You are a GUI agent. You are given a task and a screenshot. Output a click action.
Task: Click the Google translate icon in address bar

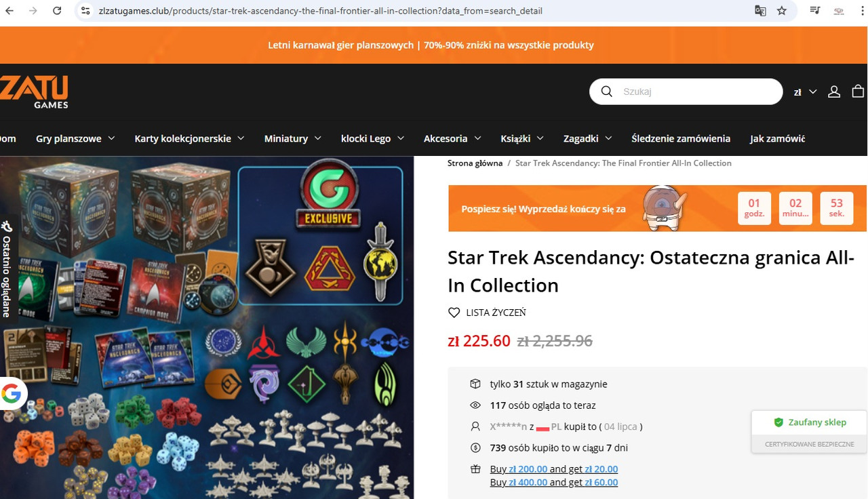[x=760, y=11]
